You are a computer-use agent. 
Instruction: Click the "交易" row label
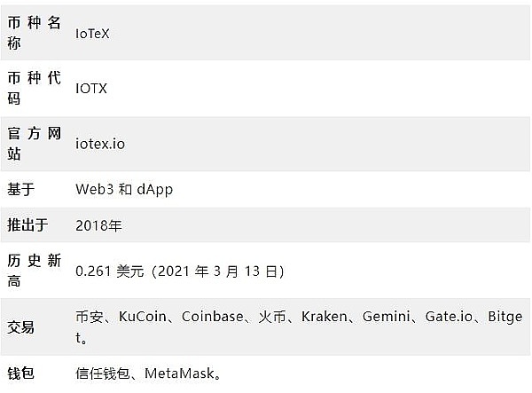pyautogui.click(x=20, y=326)
